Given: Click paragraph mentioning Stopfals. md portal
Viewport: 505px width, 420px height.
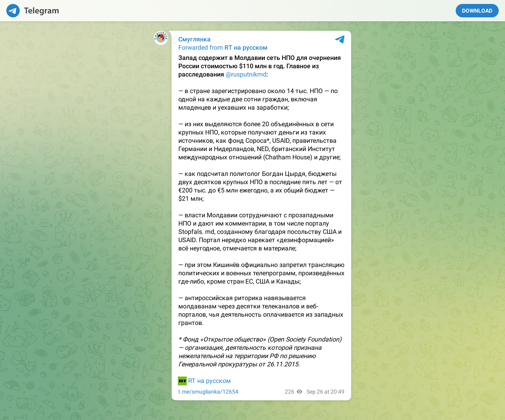Looking at the screenshot, I should [260, 232].
